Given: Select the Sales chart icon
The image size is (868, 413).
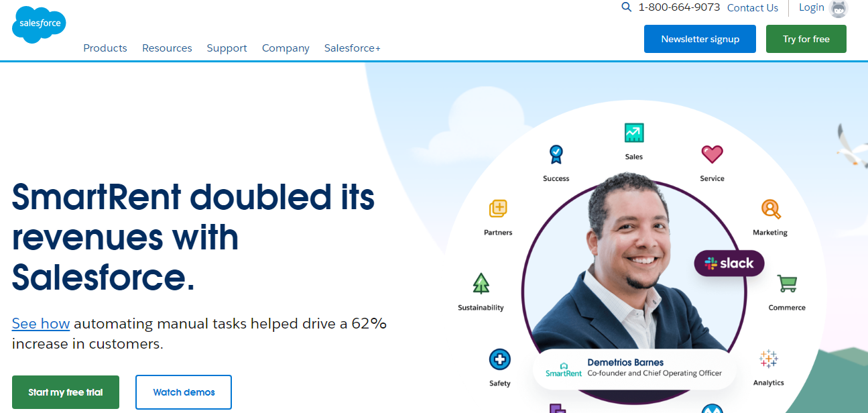Looking at the screenshot, I should tap(633, 133).
